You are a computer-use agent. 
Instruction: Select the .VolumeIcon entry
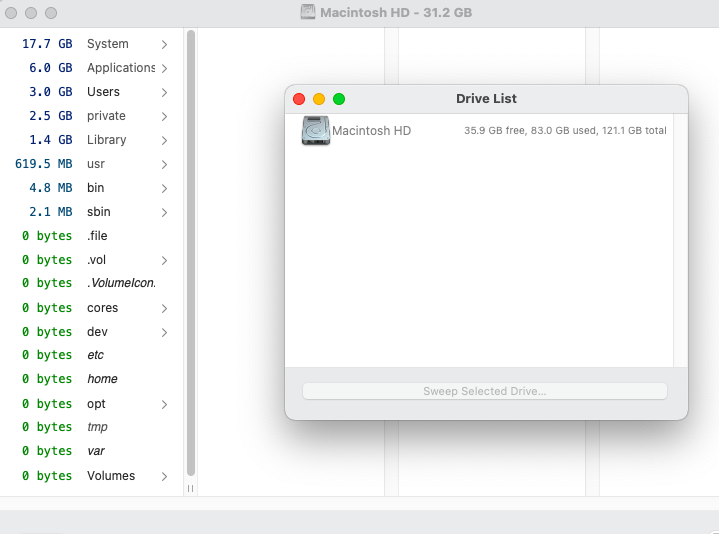[122, 283]
